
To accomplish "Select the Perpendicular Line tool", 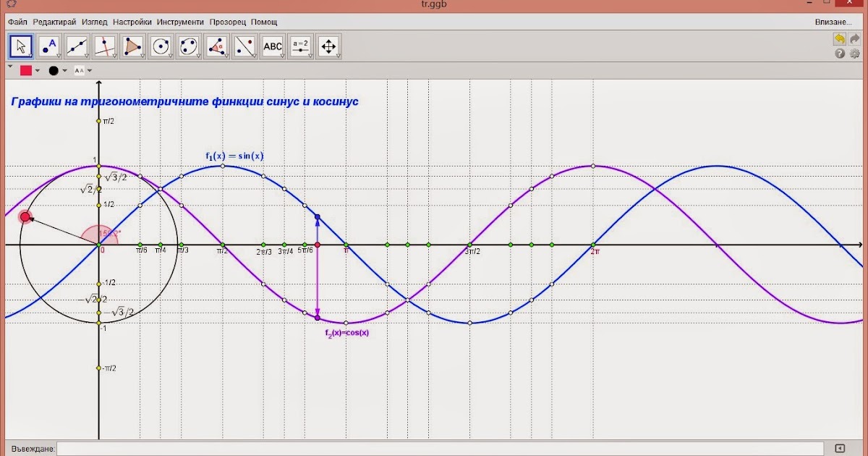I will pyautogui.click(x=105, y=46).
